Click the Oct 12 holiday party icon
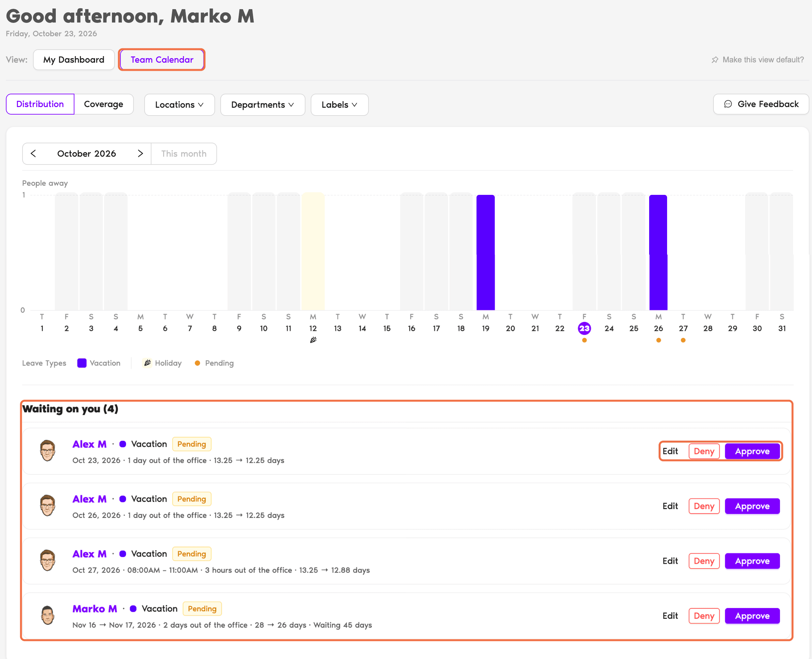The height and width of the screenshot is (659, 812). coord(313,340)
